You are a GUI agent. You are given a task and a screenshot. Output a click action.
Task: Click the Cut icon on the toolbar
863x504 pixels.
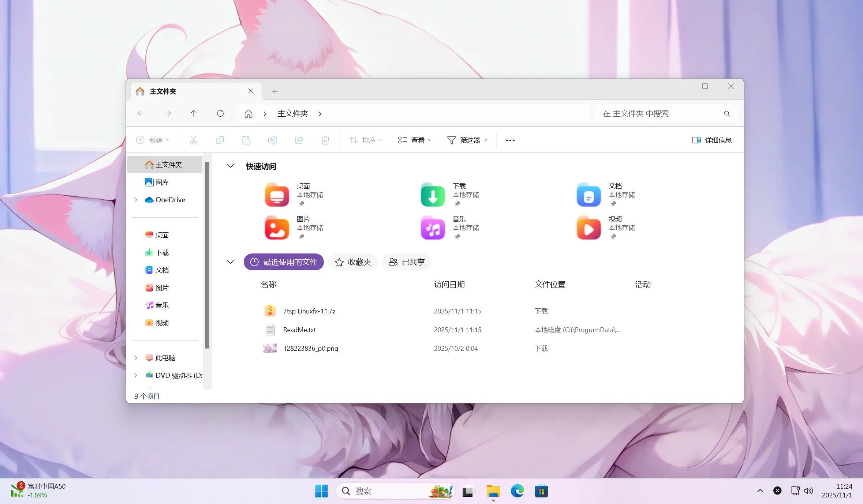pyautogui.click(x=193, y=140)
